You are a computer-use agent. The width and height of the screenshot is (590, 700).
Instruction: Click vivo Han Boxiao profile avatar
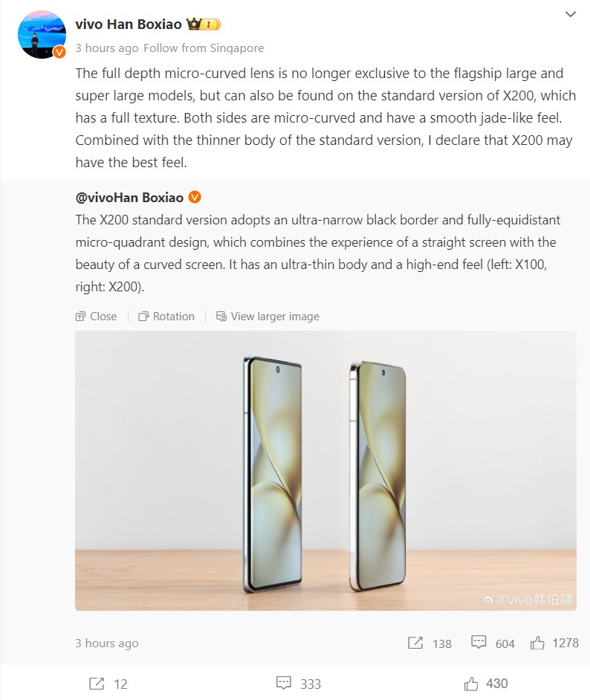pyautogui.click(x=42, y=34)
